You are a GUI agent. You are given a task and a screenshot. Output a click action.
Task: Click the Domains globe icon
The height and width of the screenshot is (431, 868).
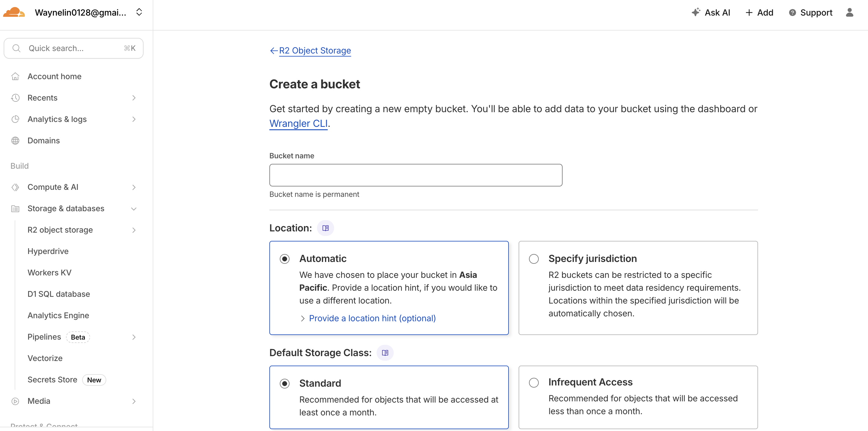15,141
